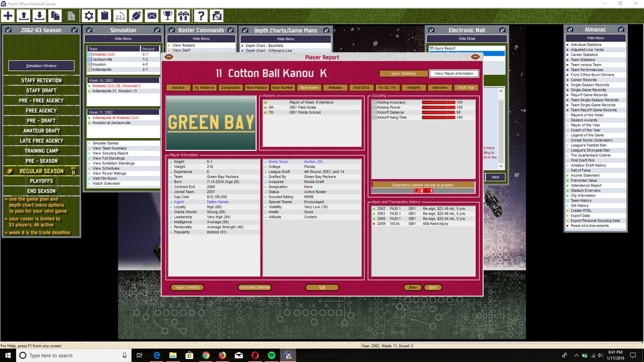This screenshot has width=644, height=362.
Task: Collapse the Almanac panel with Hide Menu
Action: [595, 38]
